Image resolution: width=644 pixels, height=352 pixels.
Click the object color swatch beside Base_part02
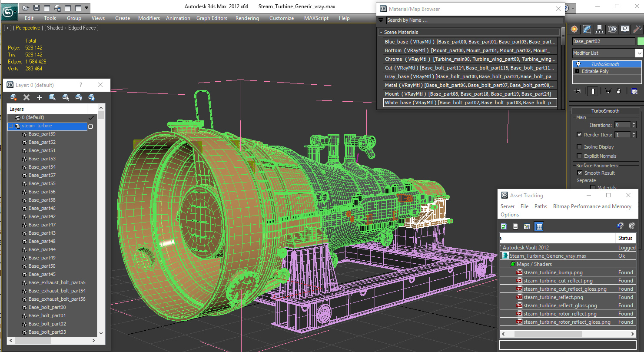640,42
